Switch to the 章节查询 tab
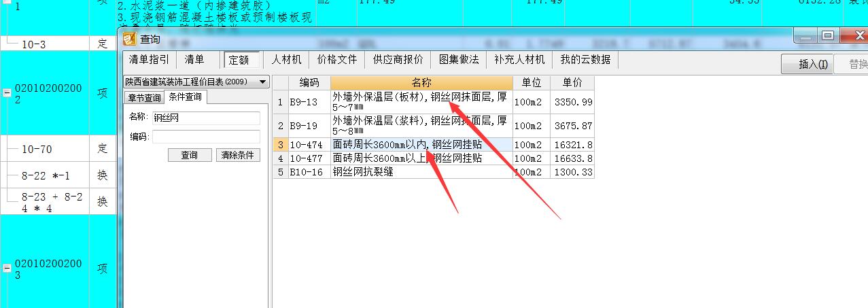868x308 pixels. click(x=143, y=97)
